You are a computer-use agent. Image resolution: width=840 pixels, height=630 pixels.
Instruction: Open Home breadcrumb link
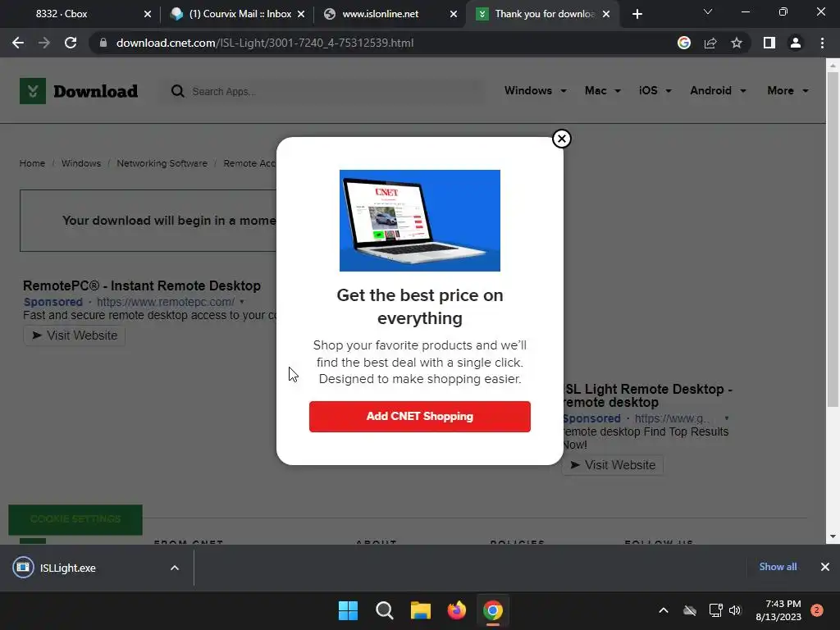point(32,163)
